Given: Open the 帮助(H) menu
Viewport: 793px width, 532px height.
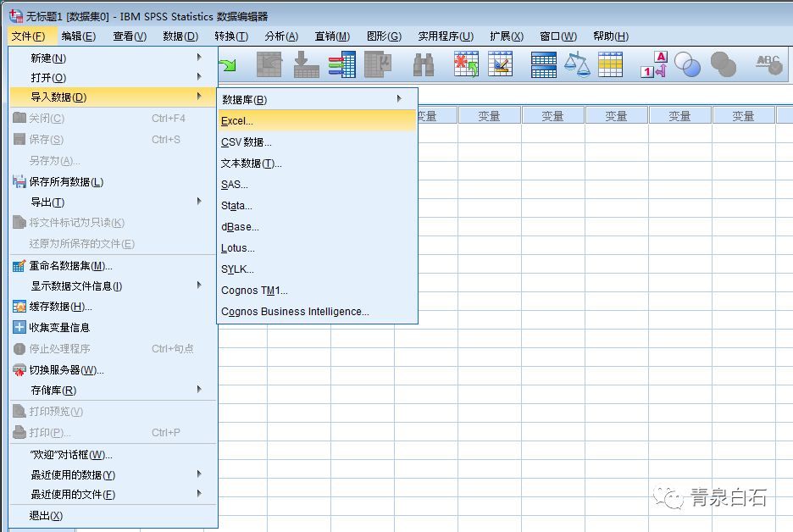Looking at the screenshot, I should [611, 36].
